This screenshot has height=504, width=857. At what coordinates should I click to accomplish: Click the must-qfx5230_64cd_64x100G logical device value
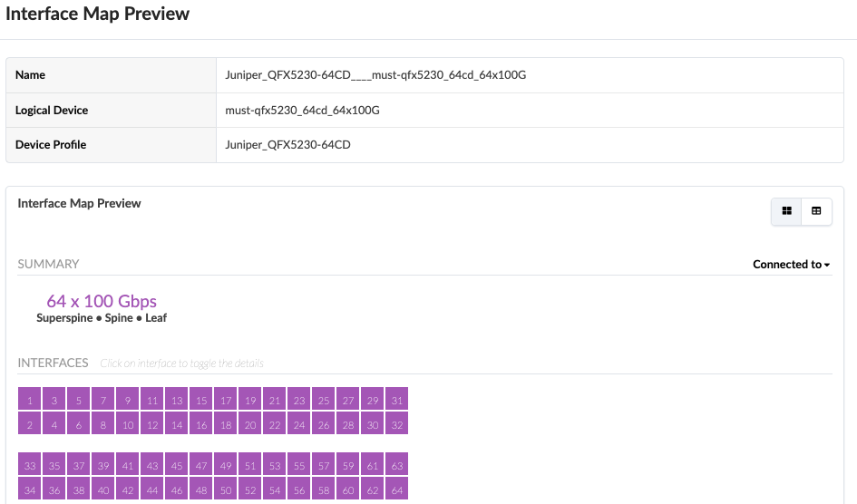coord(302,111)
